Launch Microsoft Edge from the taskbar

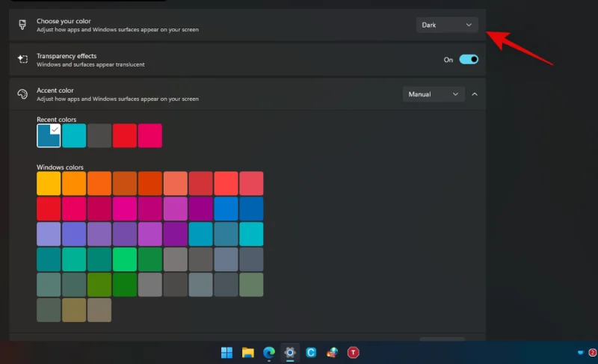click(x=269, y=353)
